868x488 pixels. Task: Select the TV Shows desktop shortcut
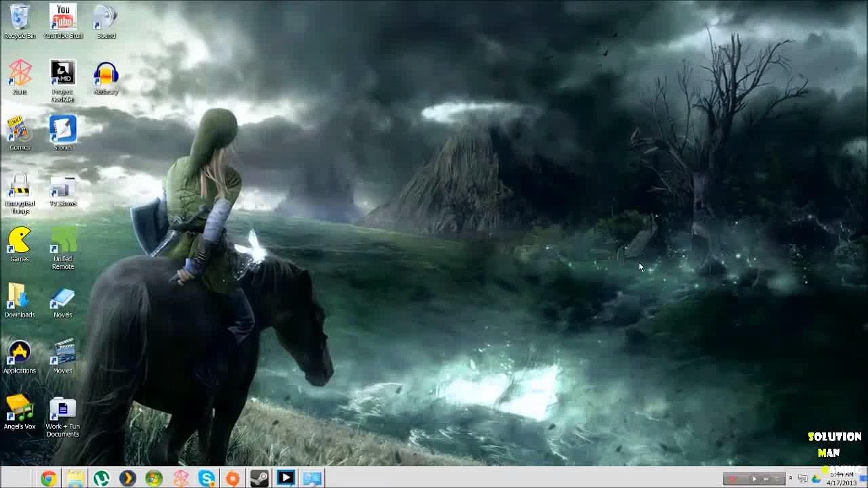point(62,191)
